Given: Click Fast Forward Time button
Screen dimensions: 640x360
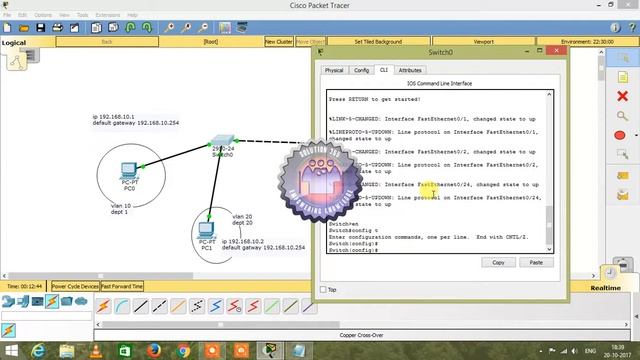Looking at the screenshot, I should [x=122, y=286].
